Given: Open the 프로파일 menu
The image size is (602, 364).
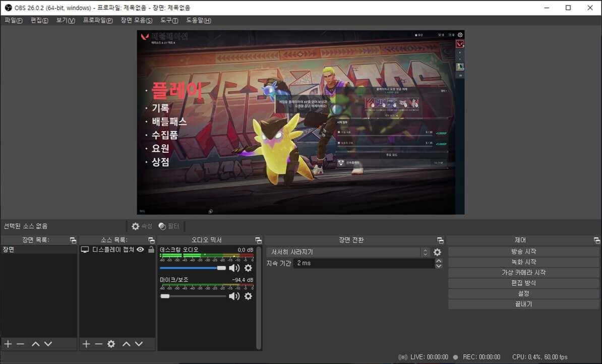Looking at the screenshot, I should [98, 20].
